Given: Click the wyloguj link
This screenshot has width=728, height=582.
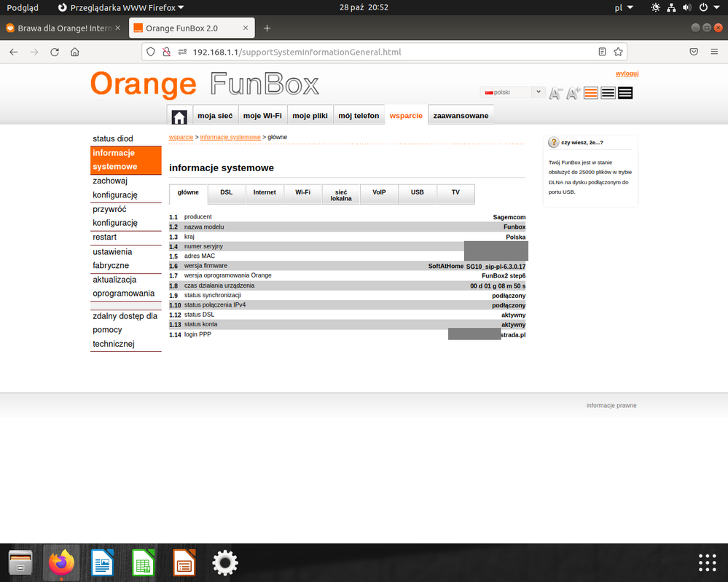Looking at the screenshot, I should (x=627, y=74).
